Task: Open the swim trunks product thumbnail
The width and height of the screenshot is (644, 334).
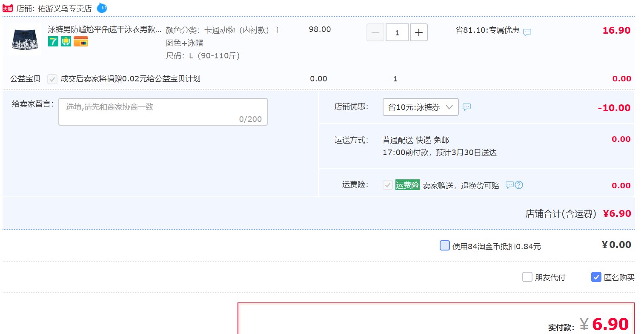Action: point(25,39)
